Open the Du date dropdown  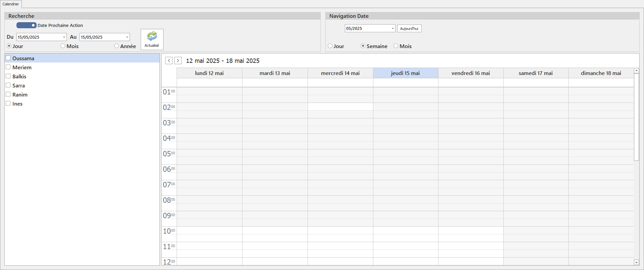(64, 37)
